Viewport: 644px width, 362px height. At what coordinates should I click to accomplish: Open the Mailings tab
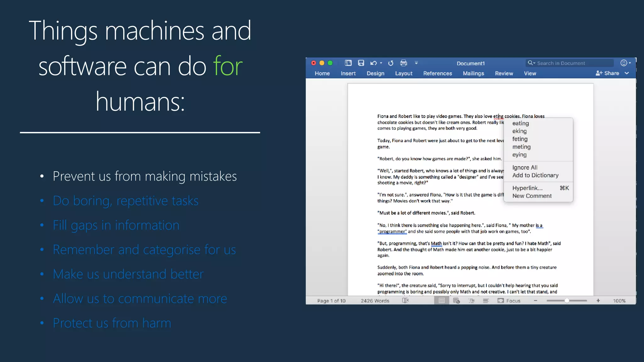pos(473,73)
